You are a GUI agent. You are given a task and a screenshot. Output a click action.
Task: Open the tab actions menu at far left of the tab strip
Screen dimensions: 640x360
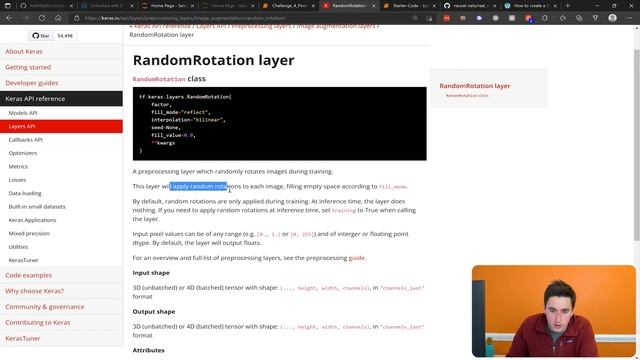click(x=8, y=6)
